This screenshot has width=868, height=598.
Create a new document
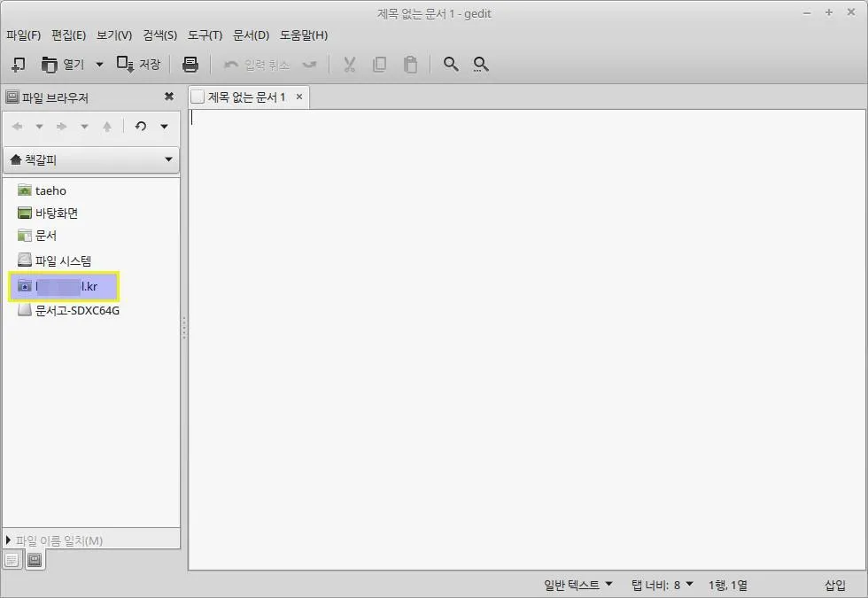[x=19, y=64]
